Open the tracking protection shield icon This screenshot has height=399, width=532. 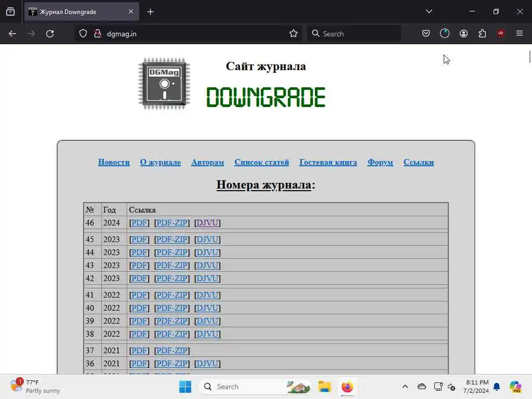point(83,34)
